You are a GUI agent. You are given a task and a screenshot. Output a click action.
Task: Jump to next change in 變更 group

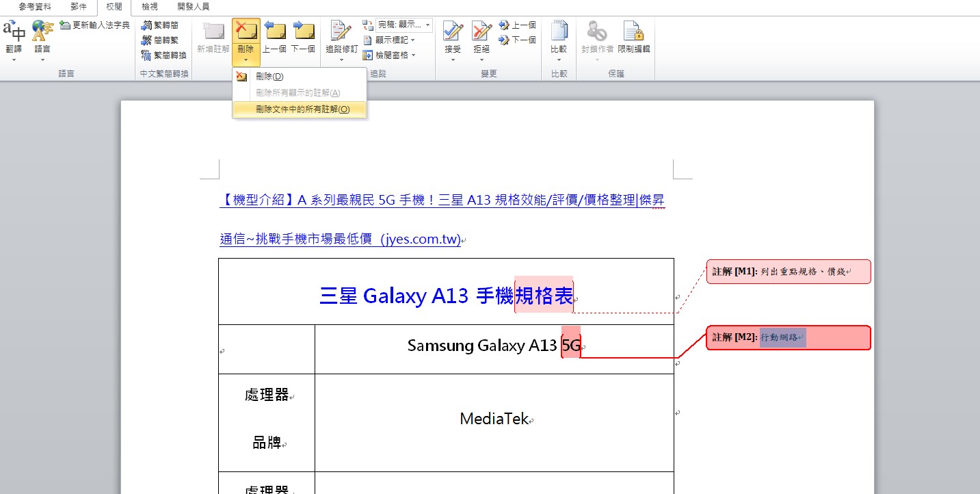518,40
